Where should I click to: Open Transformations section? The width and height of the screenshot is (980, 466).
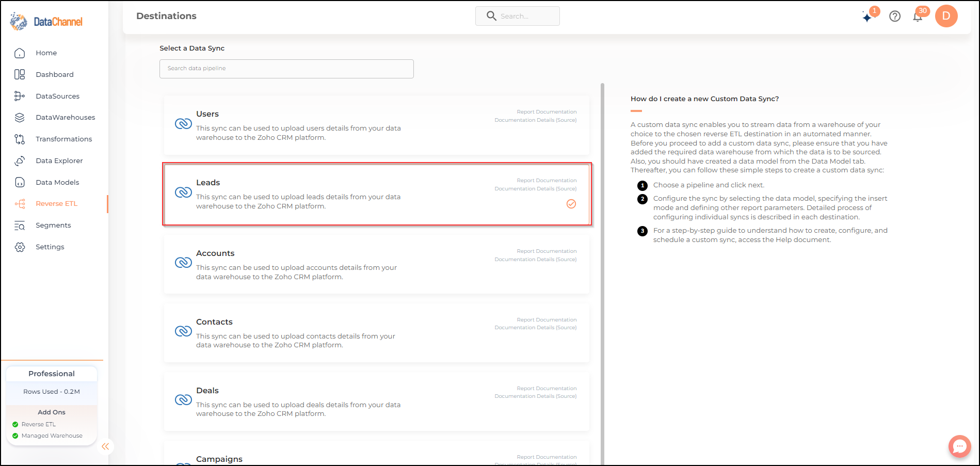click(64, 139)
